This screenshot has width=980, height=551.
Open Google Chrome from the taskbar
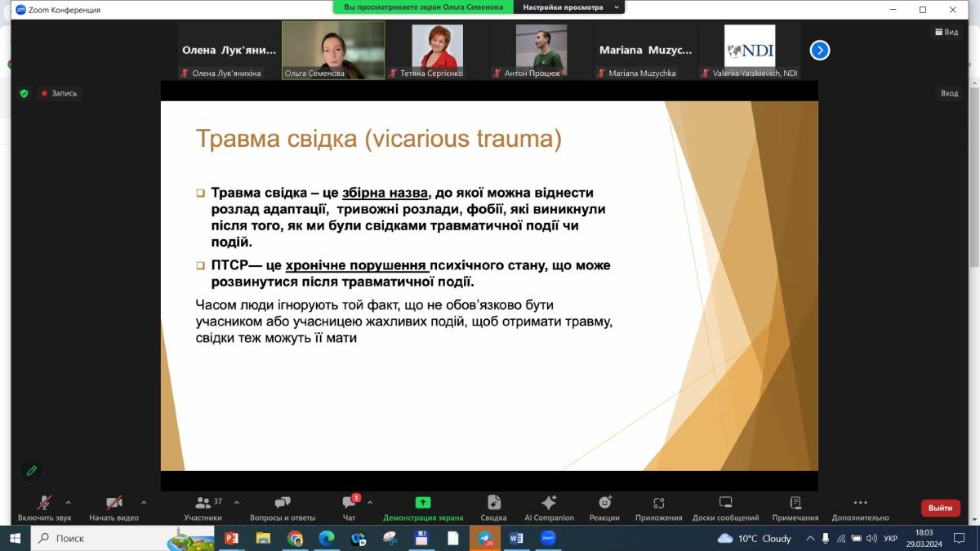[x=295, y=538]
